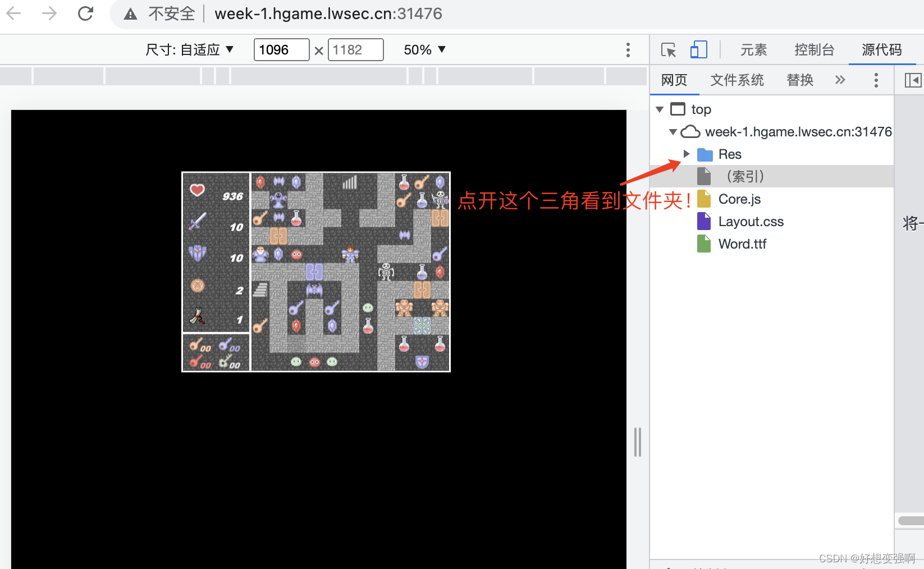Switch to the 控制台 tab
Image resolution: width=924 pixels, height=569 pixels.
(x=815, y=50)
